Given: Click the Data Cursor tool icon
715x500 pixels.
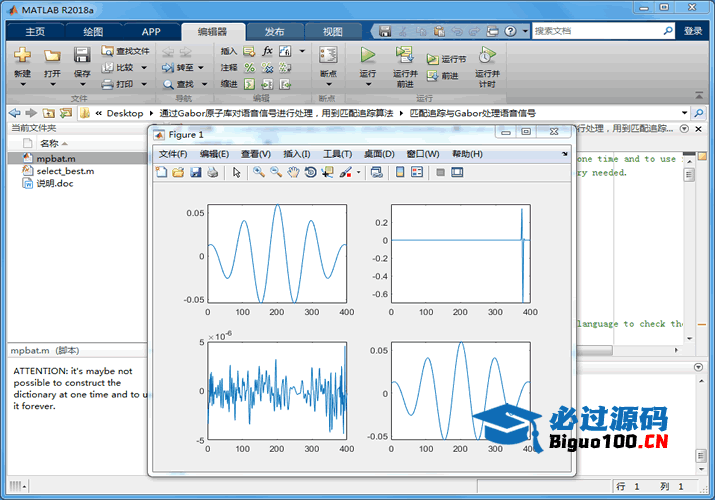Looking at the screenshot, I should [x=327, y=173].
